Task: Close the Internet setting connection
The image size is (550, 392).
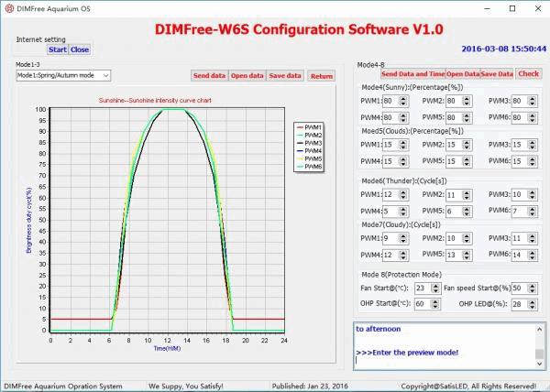Action: pos(80,49)
